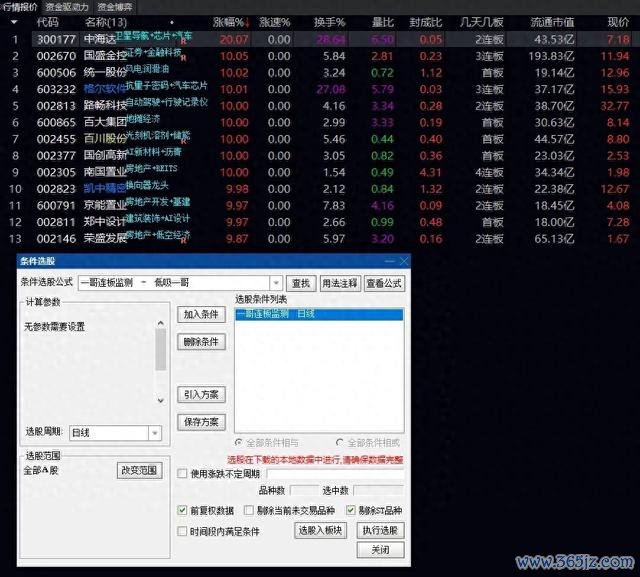Select stock code 600791
This screenshot has height=577, width=640.
point(56,205)
